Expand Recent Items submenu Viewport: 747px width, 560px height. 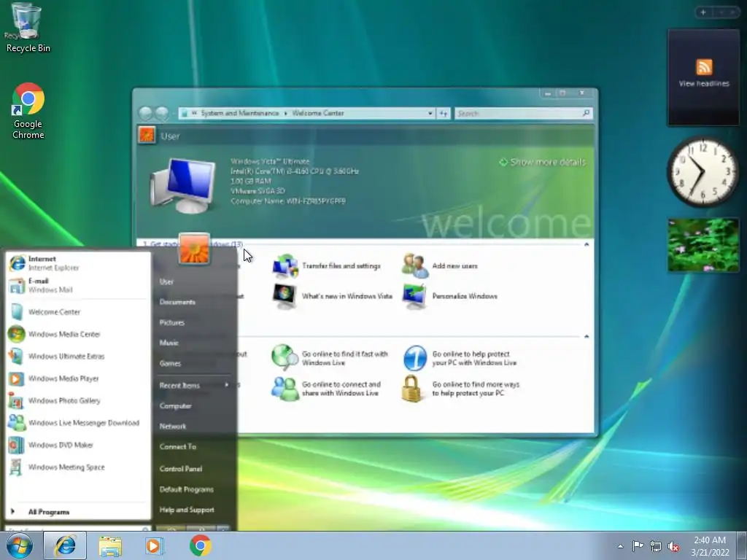point(194,385)
